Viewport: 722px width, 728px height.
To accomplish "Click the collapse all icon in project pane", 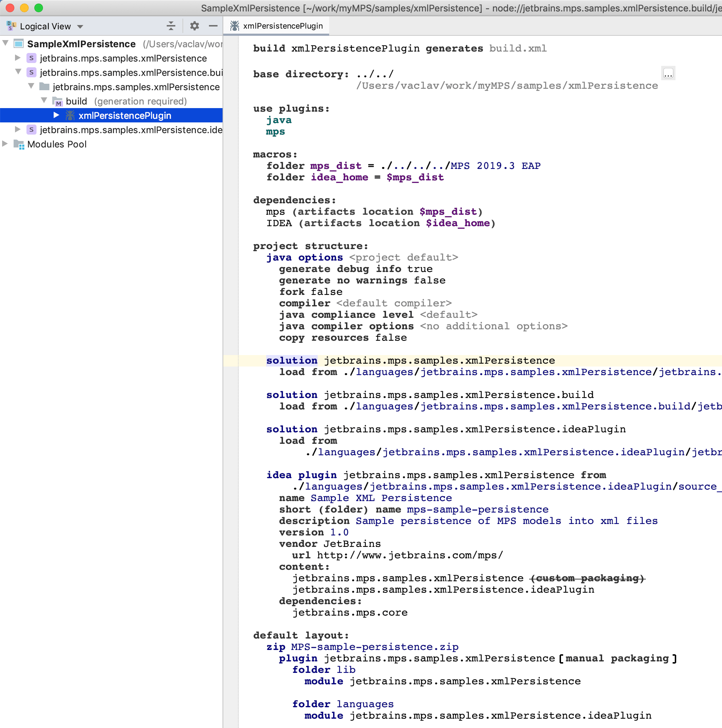I will 171,26.
